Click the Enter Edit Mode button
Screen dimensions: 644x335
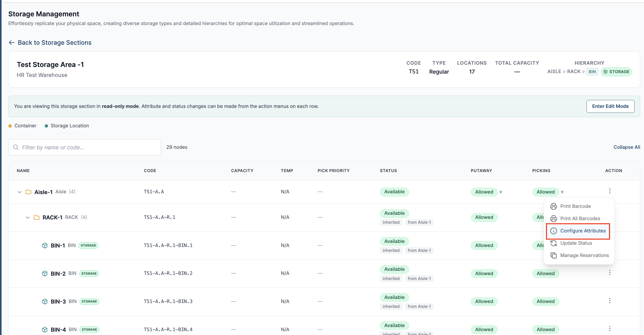610,106
